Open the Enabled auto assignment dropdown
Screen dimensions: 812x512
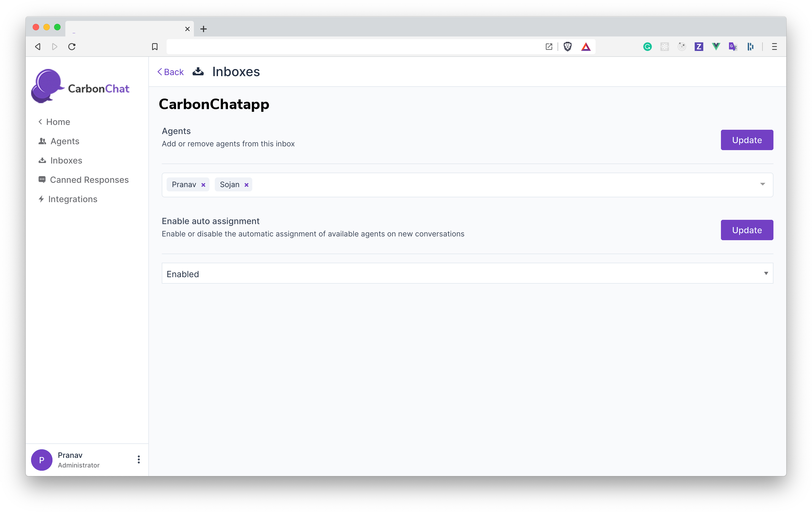467,273
